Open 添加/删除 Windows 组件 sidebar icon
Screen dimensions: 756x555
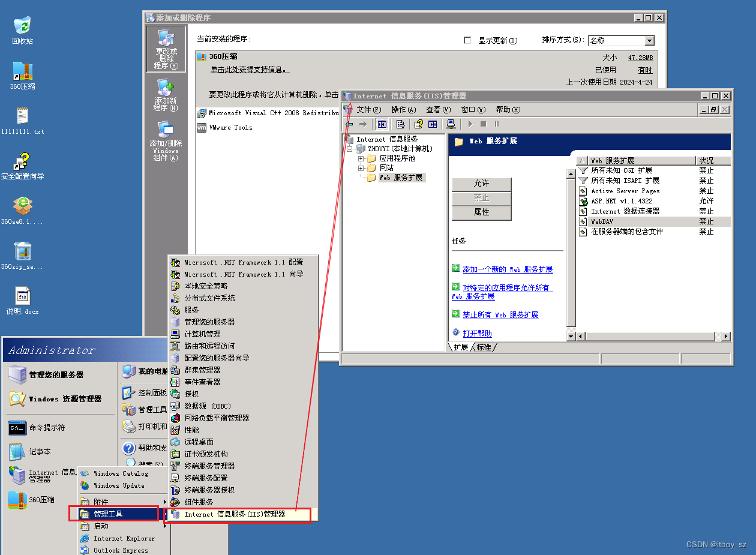[166, 142]
